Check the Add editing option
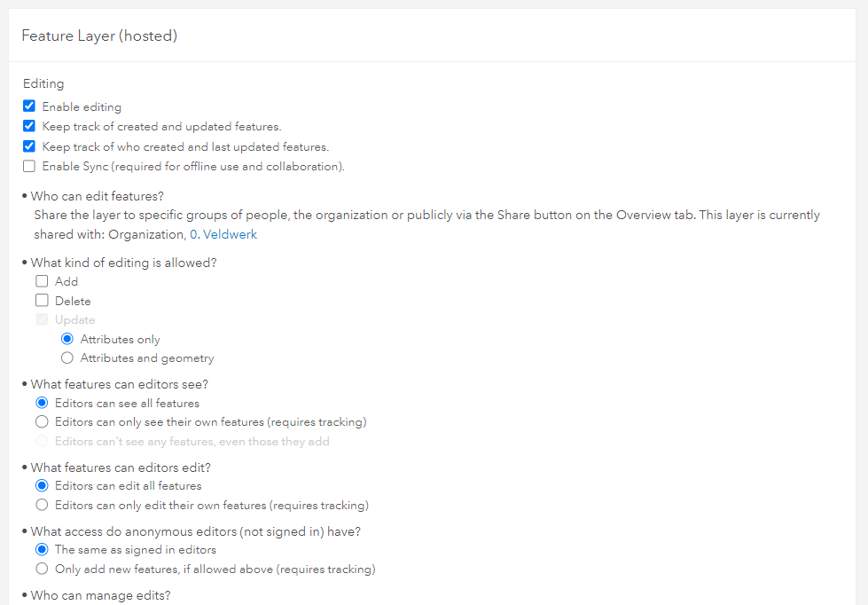This screenshot has height=605, width=868. pyautogui.click(x=41, y=280)
